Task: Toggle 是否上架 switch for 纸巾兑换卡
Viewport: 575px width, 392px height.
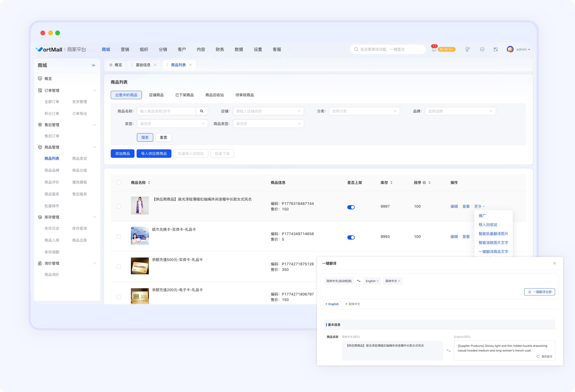Action: 351,237
